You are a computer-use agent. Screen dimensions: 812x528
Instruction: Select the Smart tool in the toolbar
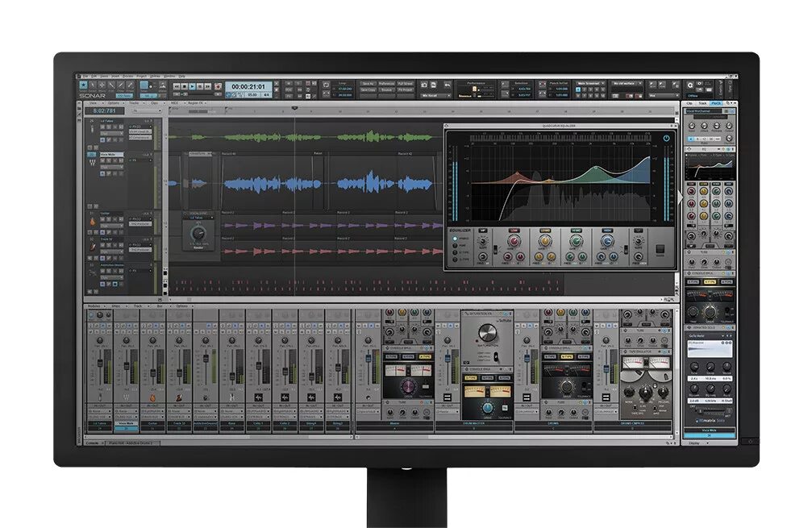tap(84, 85)
